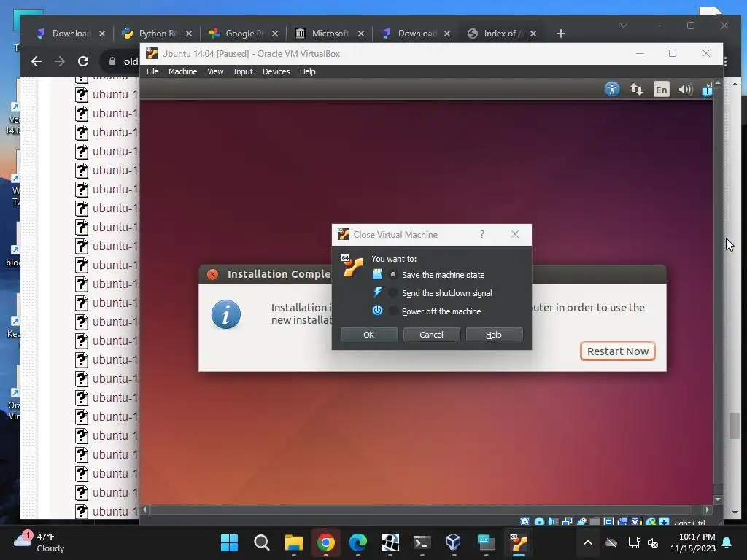
Task: Open Windows Start menu
Action: point(229,542)
